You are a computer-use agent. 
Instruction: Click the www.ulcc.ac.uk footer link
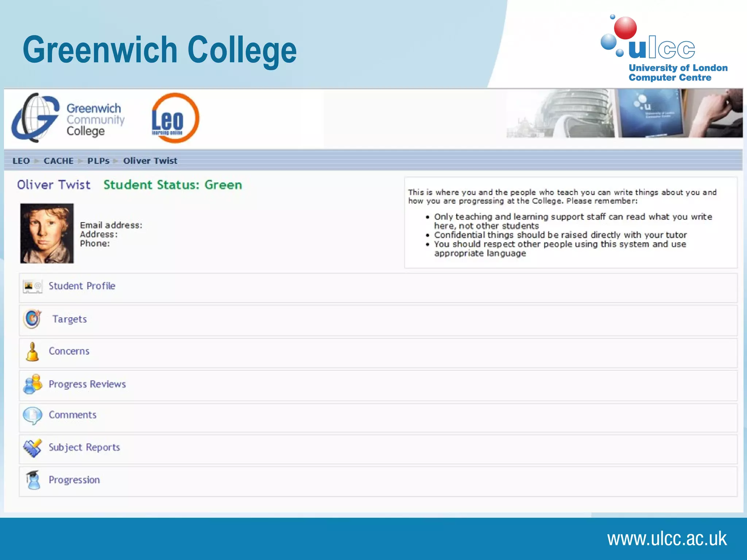pos(667,538)
